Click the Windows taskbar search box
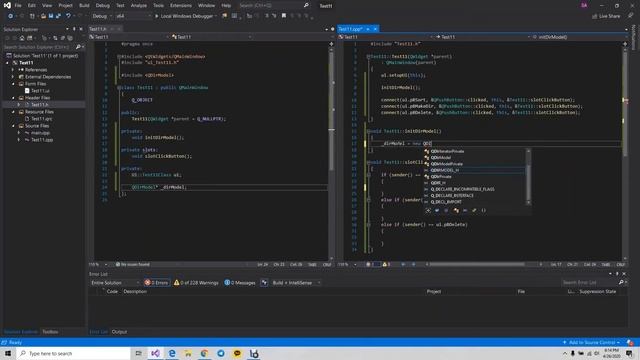The height and width of the screenshot is (360, 640). click(x=73, y=353)
